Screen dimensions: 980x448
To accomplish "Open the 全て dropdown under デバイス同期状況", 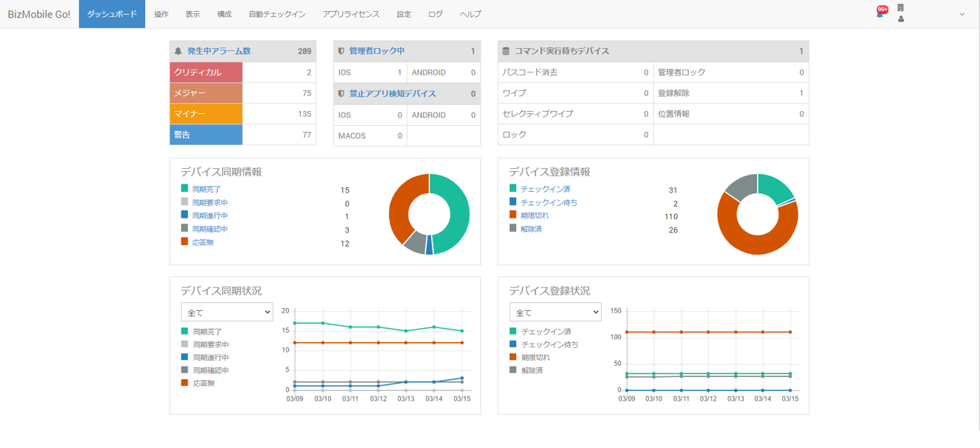I will point(227,312).
